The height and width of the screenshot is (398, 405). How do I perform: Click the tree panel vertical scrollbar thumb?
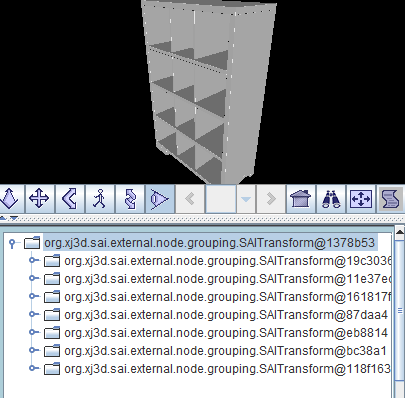400,310
